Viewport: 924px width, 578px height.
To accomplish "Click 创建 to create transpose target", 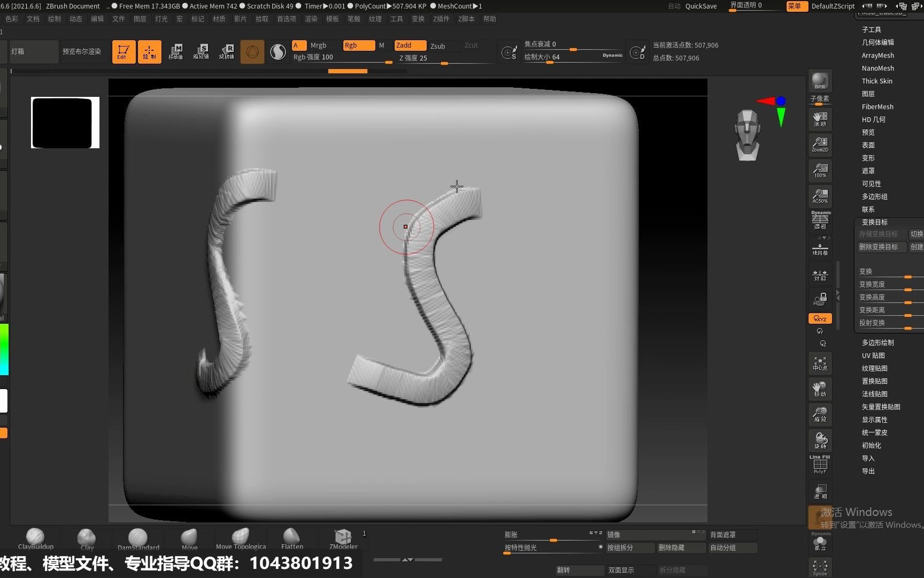I will [917, 247].
